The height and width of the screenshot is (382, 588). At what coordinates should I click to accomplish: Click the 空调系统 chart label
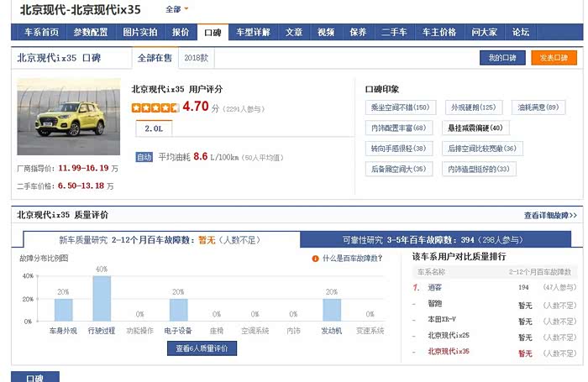tap(255, 331)
